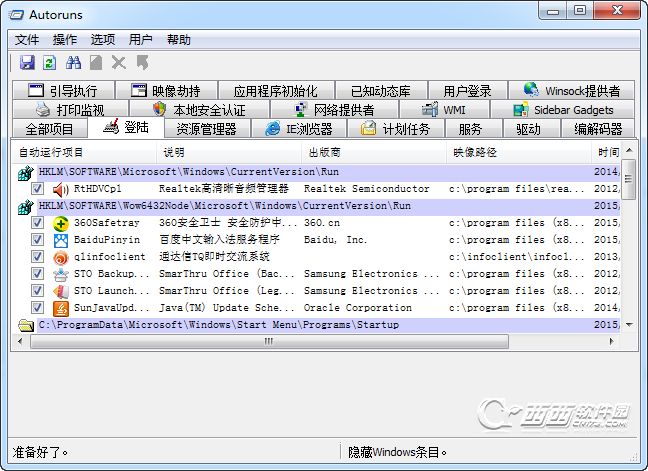Sort by the 自动运行项目 column header
648x471 pixels.
click(x=84, y=152)
